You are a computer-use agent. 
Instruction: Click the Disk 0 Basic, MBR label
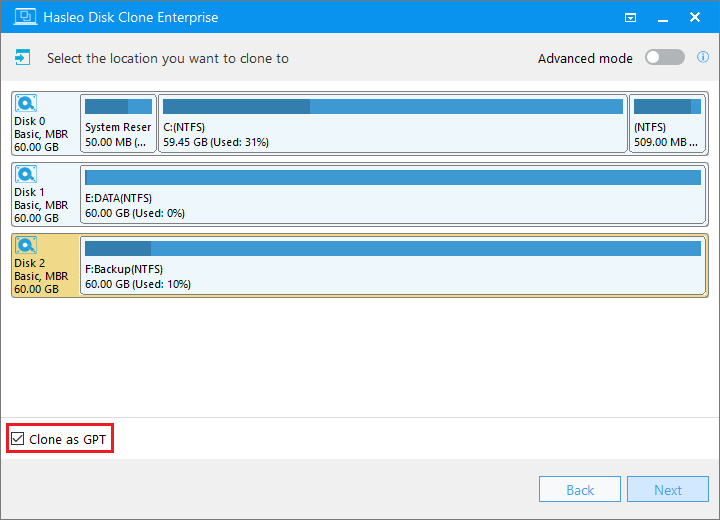point(41,134)
